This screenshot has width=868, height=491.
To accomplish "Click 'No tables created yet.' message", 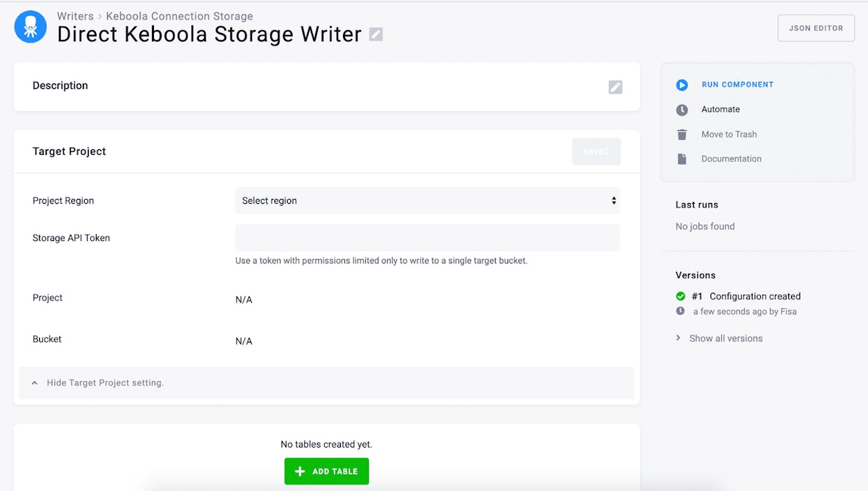I will (326, 444).
